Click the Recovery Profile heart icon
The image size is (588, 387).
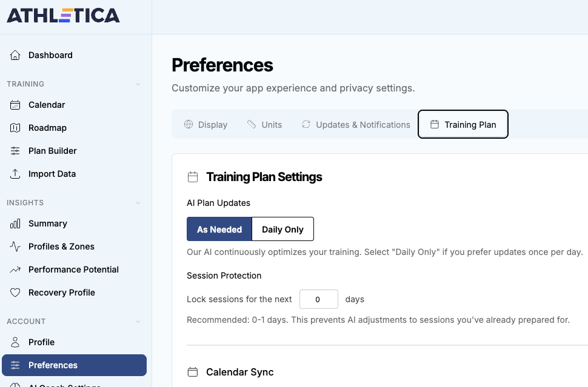click(x=16, y=293)
